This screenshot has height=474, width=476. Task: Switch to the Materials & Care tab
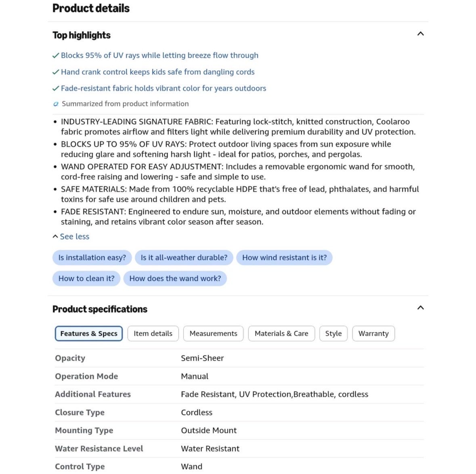281,334
